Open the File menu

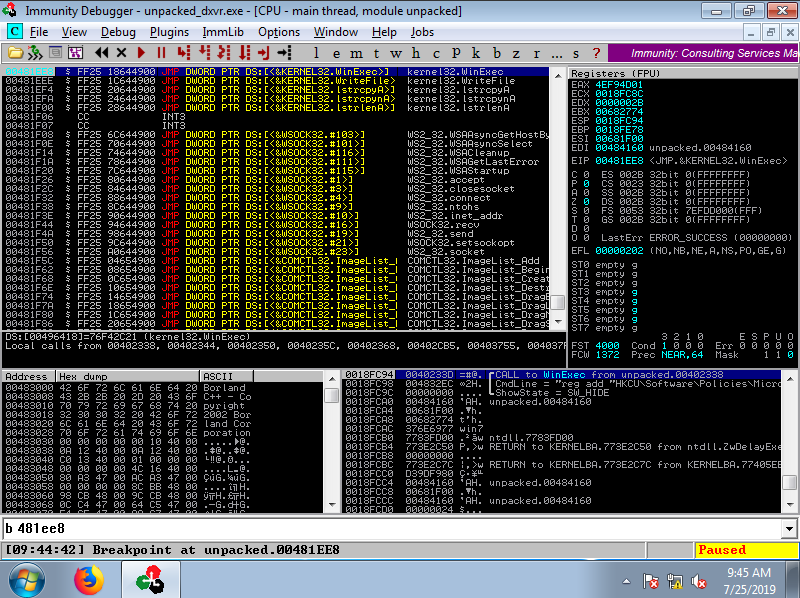[x=39, y=32]
